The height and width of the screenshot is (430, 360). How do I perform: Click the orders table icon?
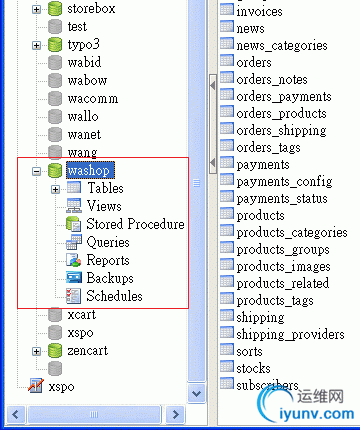click(227, 60)
